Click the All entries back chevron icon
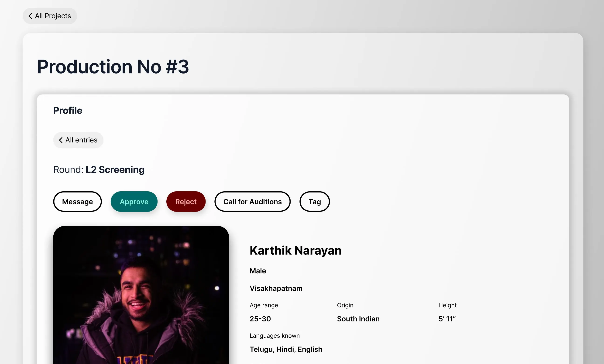 pos(61,140)
